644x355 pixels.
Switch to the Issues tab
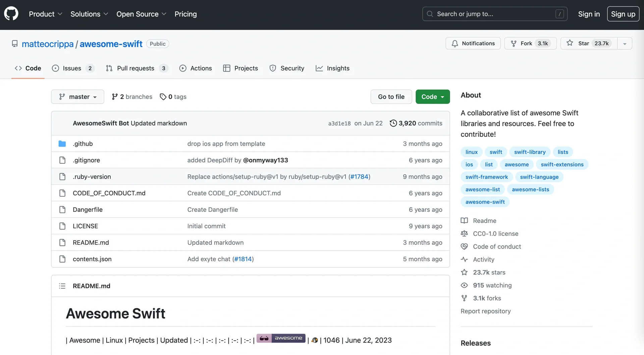click(x=73, y=68)
